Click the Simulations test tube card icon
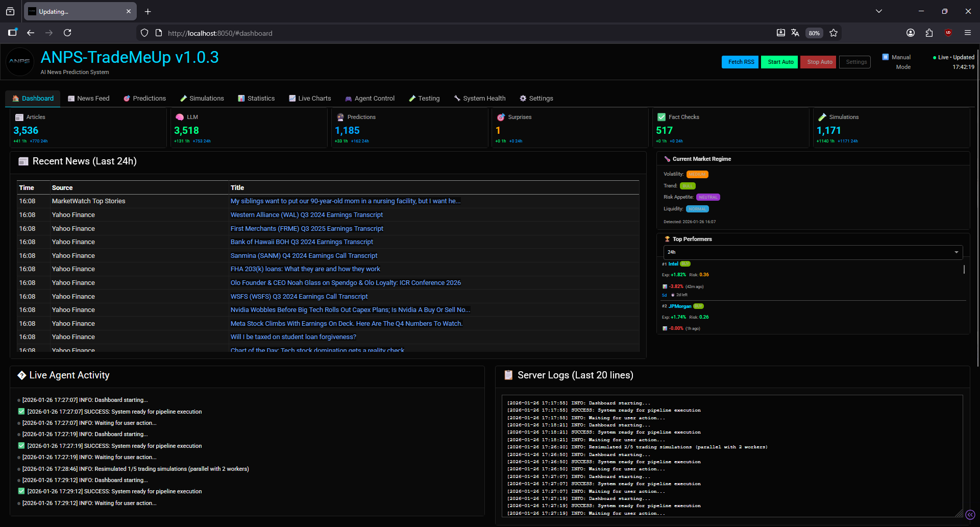Viewport: 980px width, 527px height. click(822, 117)
